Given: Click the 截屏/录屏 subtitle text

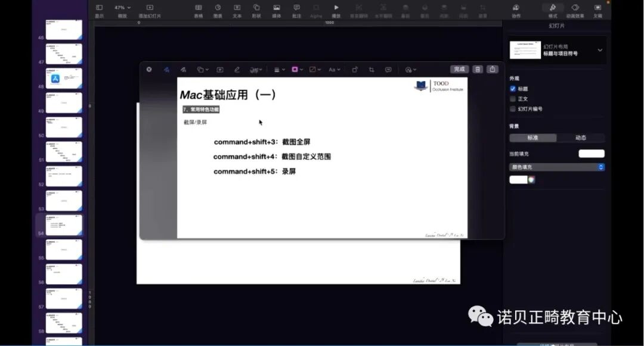Looking at the screenshot, I should [x=195, y=122].
